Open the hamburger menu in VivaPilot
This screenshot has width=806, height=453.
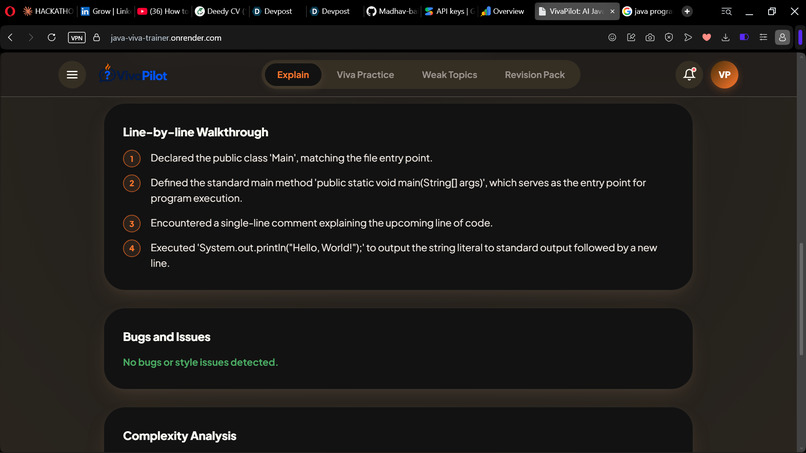click(x=72, y=75)
